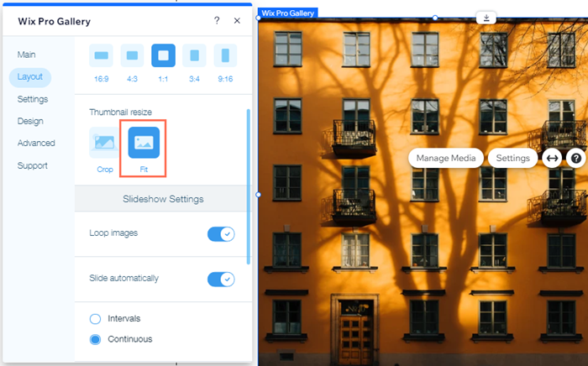Click the panel's vertical scrollbar

[x=249, y=186]
